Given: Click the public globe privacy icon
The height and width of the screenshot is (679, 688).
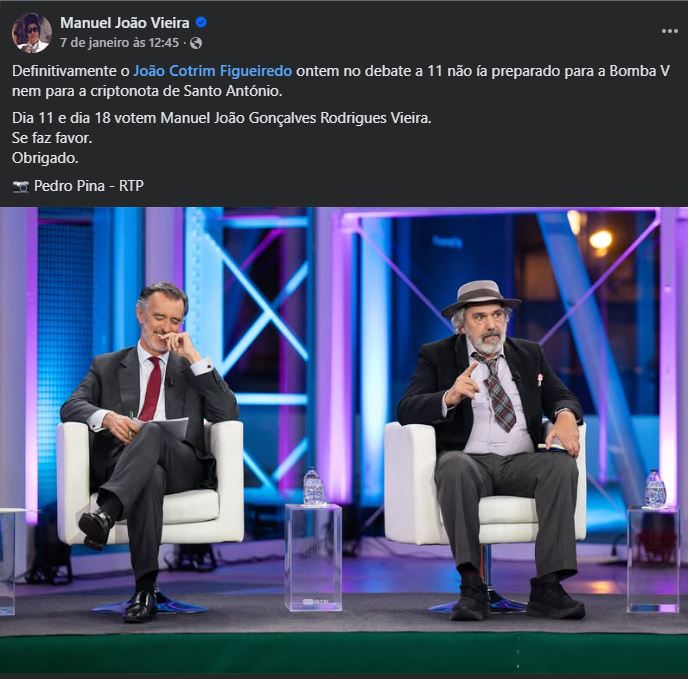Looking at the screenshot, I should tap(196, 43).
